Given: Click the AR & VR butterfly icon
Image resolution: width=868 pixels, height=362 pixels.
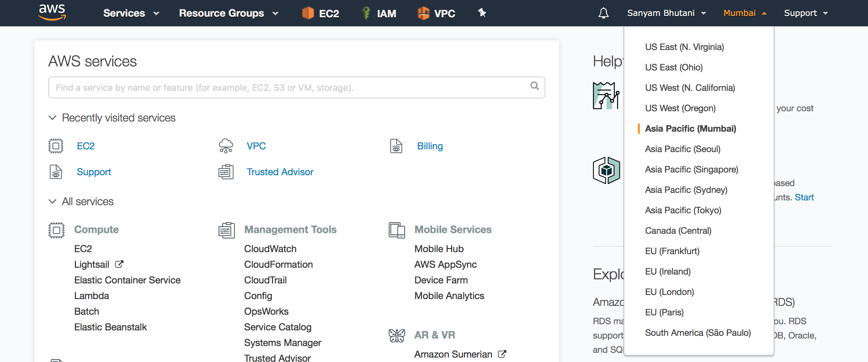Looking at the screenshot, I should [x=397, y=335].
